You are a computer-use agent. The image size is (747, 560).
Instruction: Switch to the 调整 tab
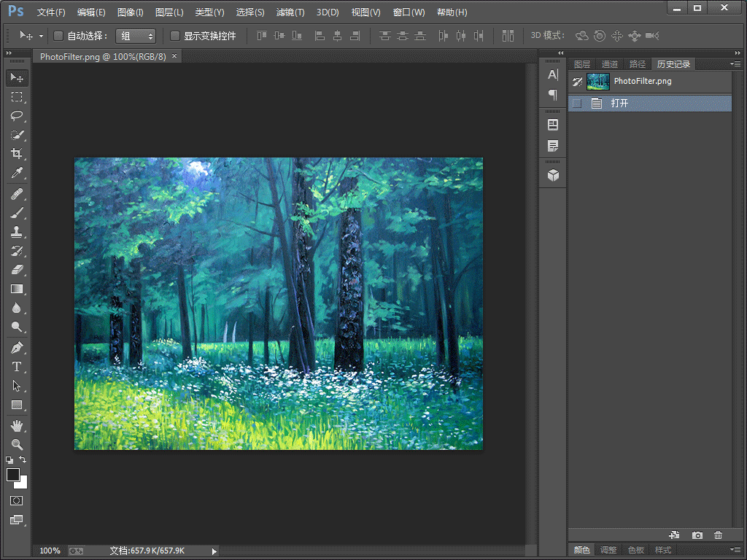608,550
